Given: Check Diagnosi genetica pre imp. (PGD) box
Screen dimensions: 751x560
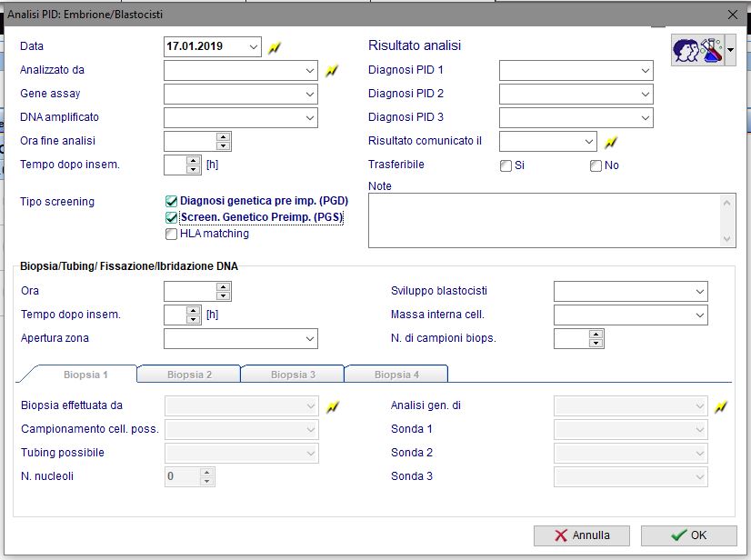Looking at the screenshot, I should (x=172, y=201).
